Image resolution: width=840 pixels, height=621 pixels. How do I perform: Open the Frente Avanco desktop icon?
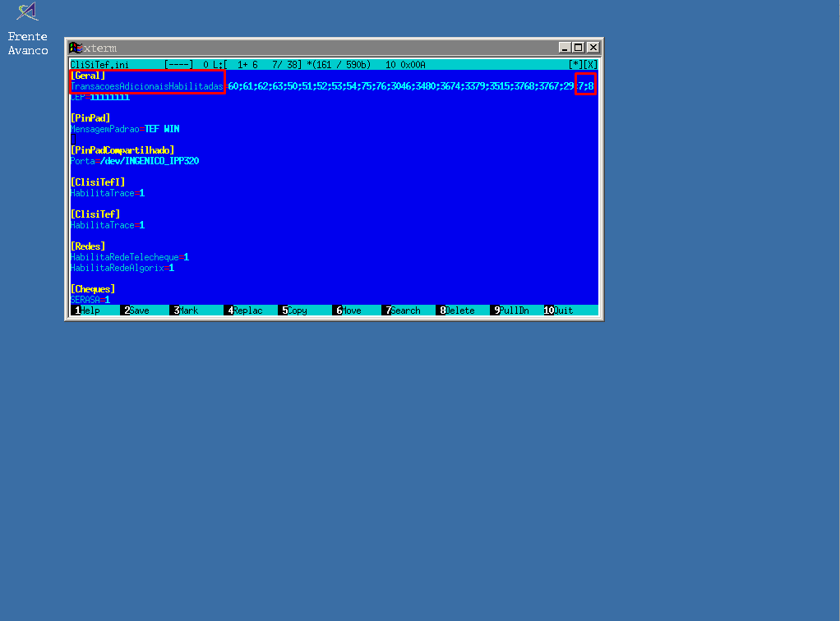tap(27, 29)
